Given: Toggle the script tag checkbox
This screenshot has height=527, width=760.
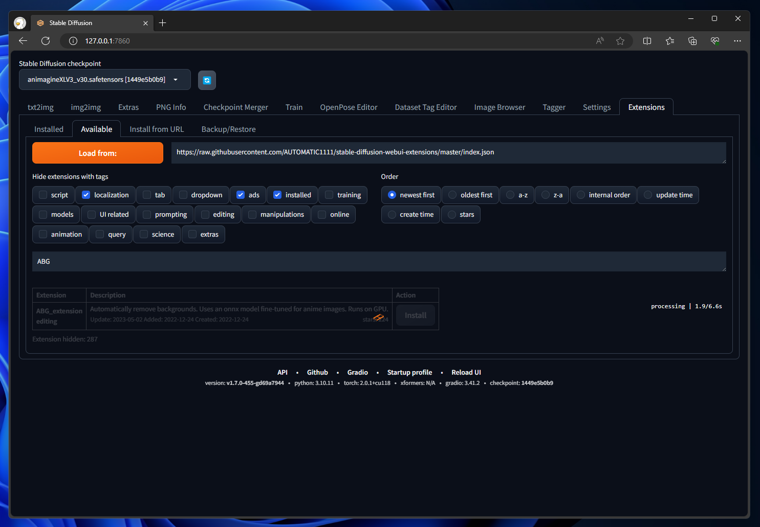Looking at the screenshot, I should (43, 195).
